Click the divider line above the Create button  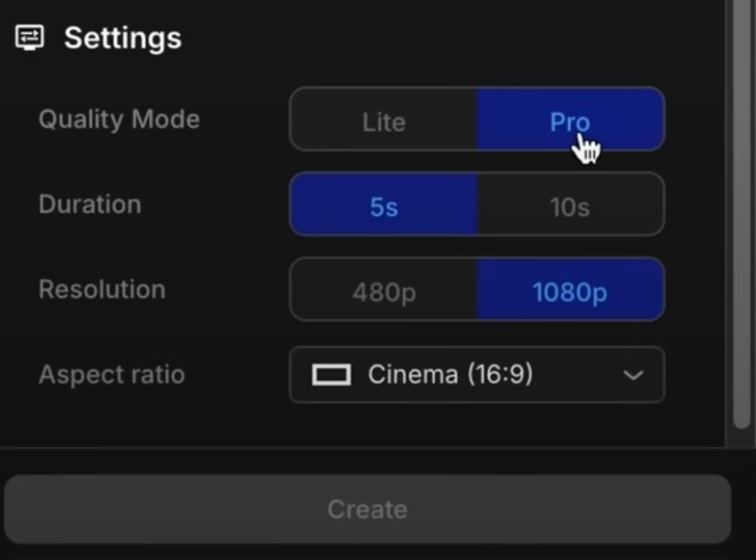point(363,447)
